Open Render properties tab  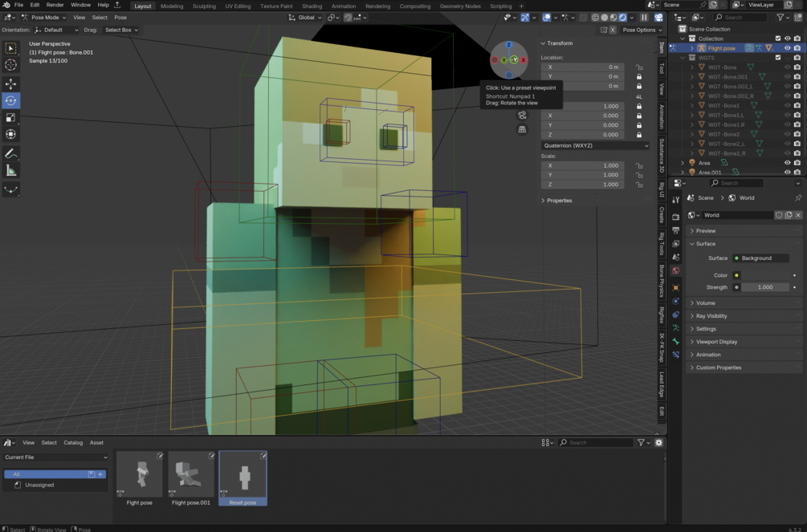click(x=676, y=217)
